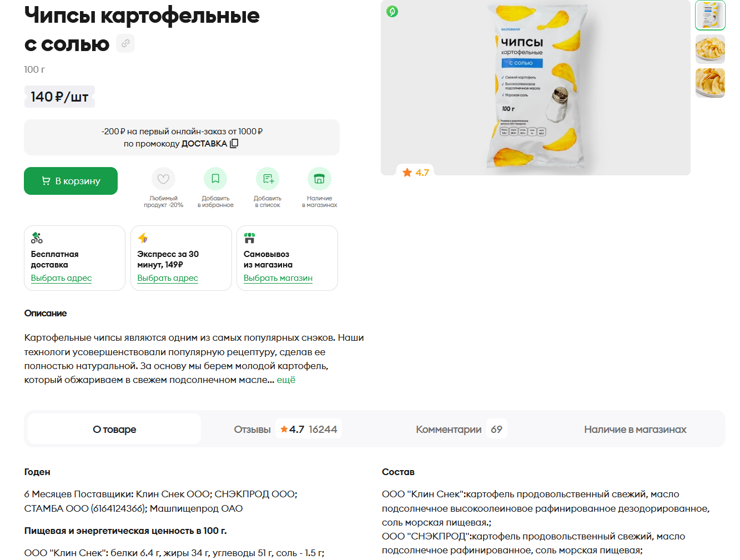Click the bookmark add-to-favorites icon
Screen dimensions: 740x560
coord(215,179)
